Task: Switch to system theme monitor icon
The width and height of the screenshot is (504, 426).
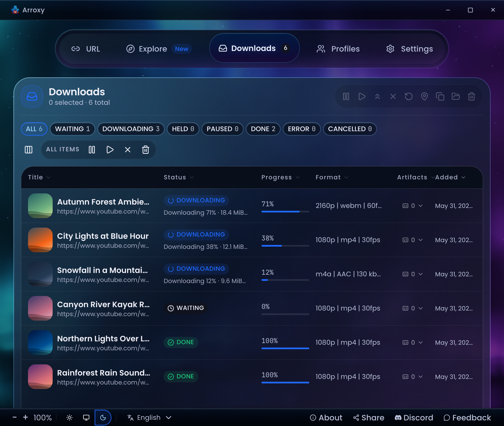Action: [86, 418]
